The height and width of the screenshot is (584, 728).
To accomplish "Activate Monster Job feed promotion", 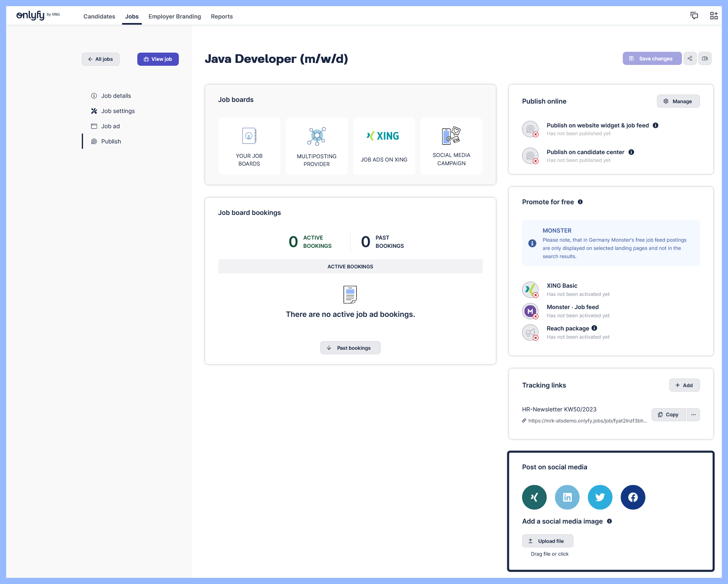I will 530,311.
